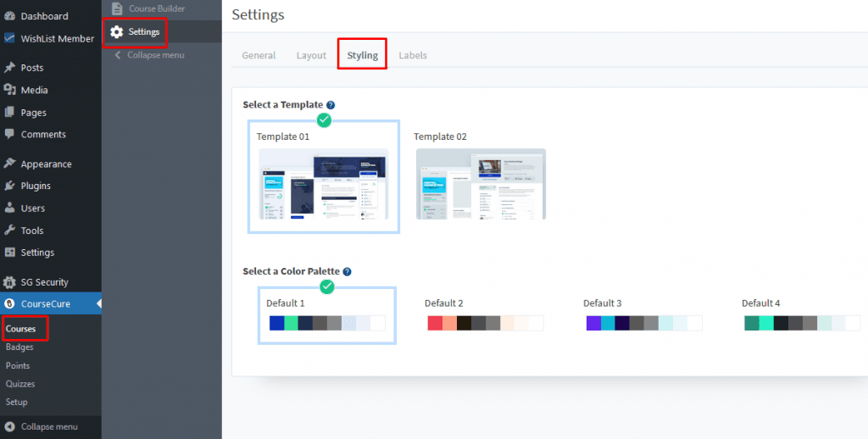The width and height of the screenshot is (868, 439).
Task: Click the circle arrow icon of bottom Collapse menu
Action: coord(9,427)
